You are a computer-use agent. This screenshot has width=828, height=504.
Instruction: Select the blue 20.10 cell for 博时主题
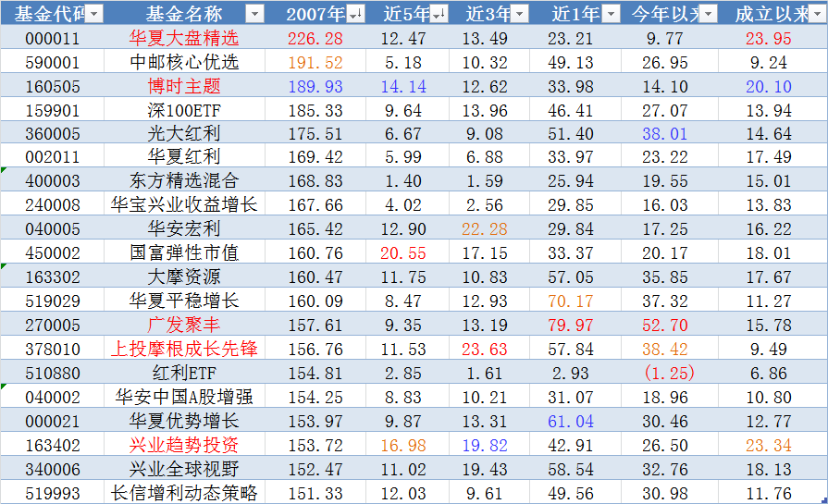tap(769, 87)
